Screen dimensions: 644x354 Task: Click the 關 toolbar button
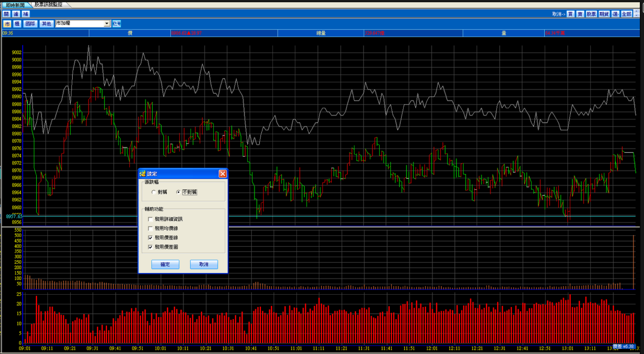pos(7,14)
